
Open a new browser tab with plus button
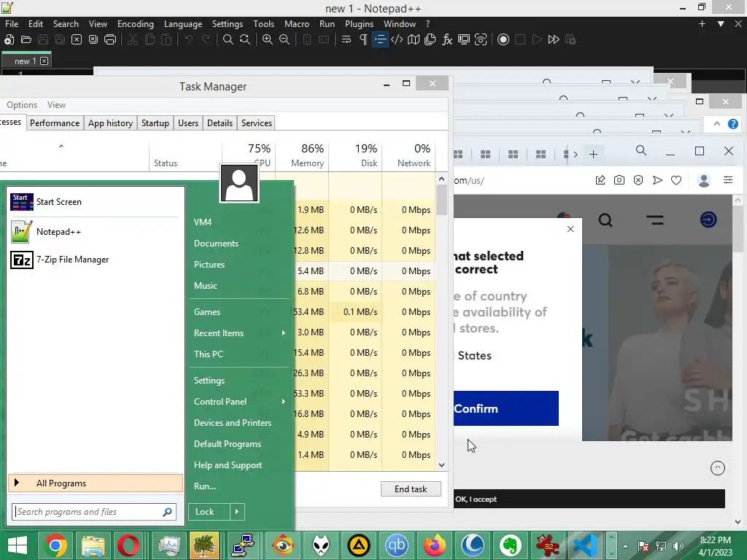click(x=593, y=155)
